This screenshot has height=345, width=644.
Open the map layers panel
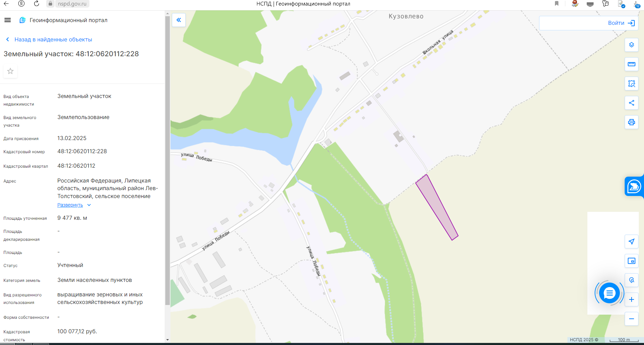[631, 45]
